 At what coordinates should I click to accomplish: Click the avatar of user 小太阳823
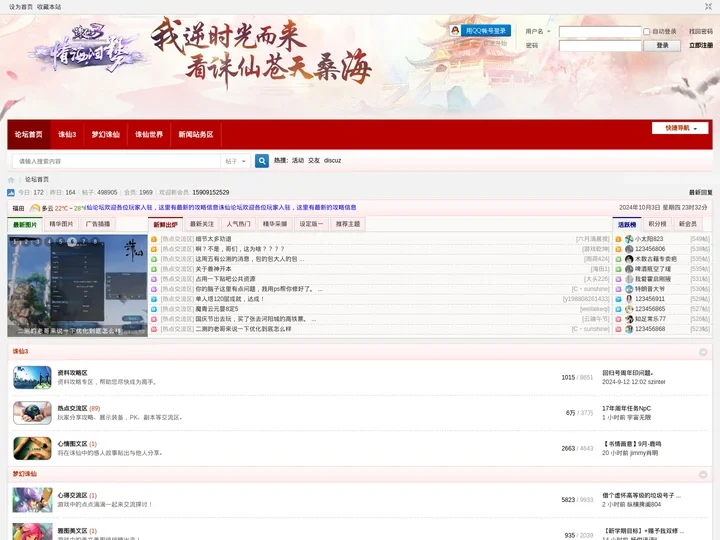tap(629, 239)
